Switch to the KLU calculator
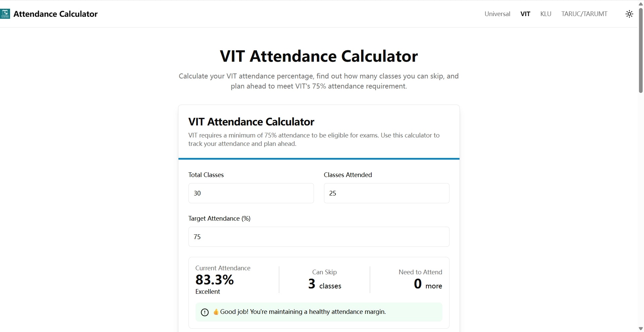 546,14
